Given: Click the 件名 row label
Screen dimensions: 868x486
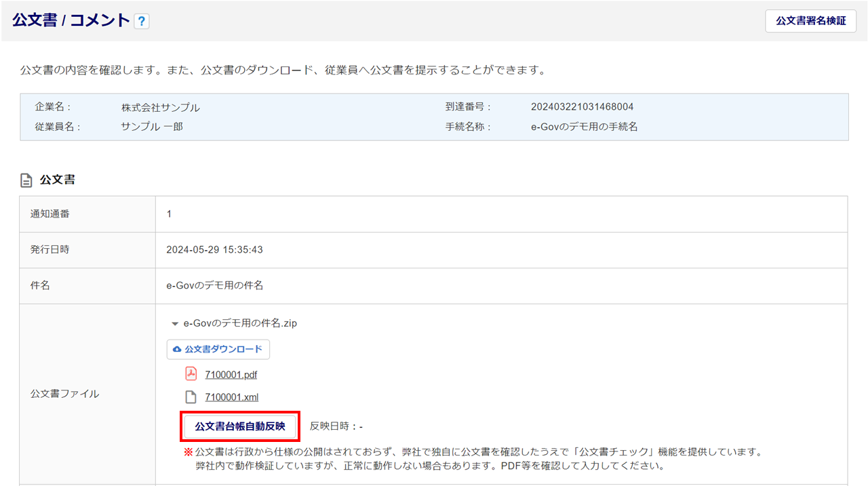Looking at the screenshot, I should (40, 286).
